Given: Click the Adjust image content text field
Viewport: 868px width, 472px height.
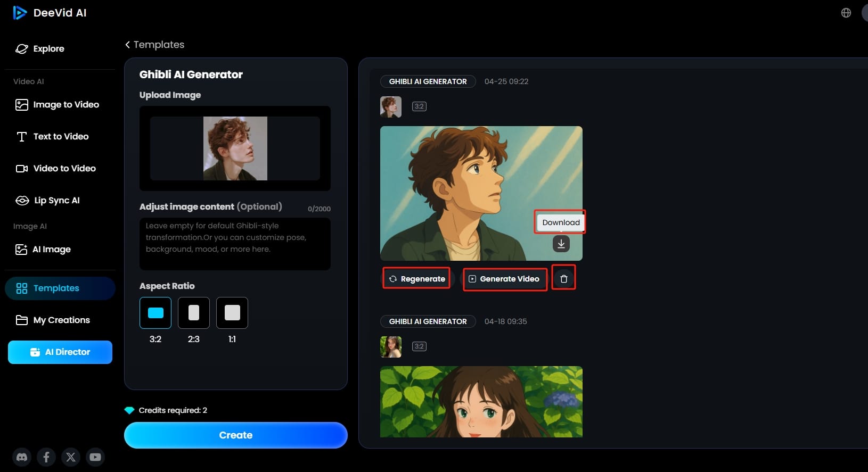Looking at the screenshot, I should coord(235,244).
